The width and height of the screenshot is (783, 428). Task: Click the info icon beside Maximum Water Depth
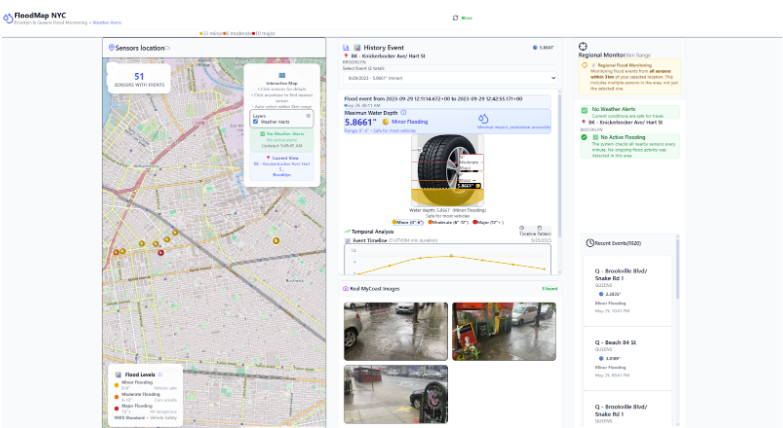click(x=403, y=112)
